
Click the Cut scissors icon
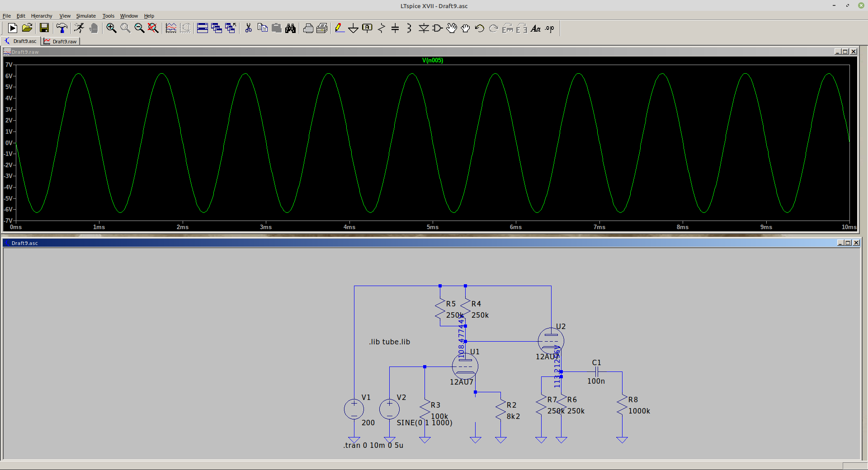click(x=248, y=28)
